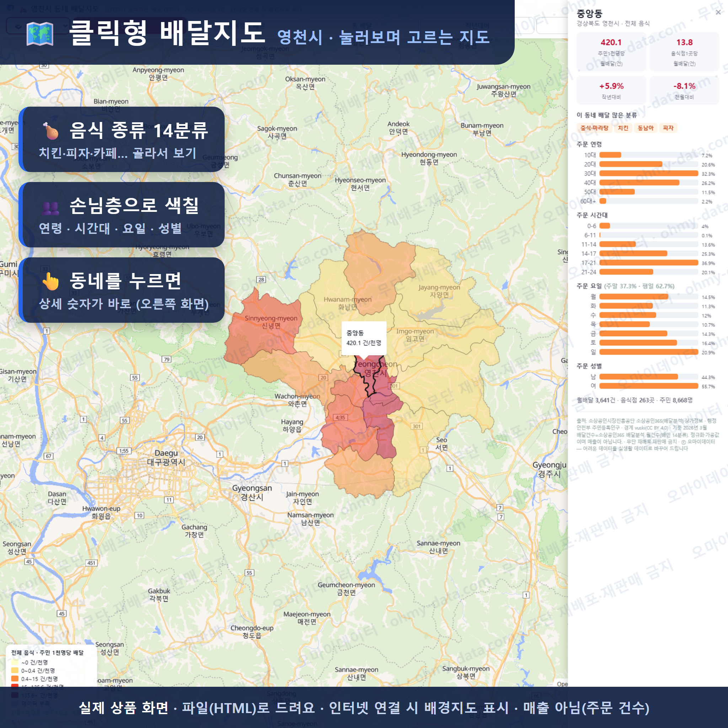Screen dimensions: 728x728
Task: Click the 여 gender bar
Action: click(x=648, y=386)
